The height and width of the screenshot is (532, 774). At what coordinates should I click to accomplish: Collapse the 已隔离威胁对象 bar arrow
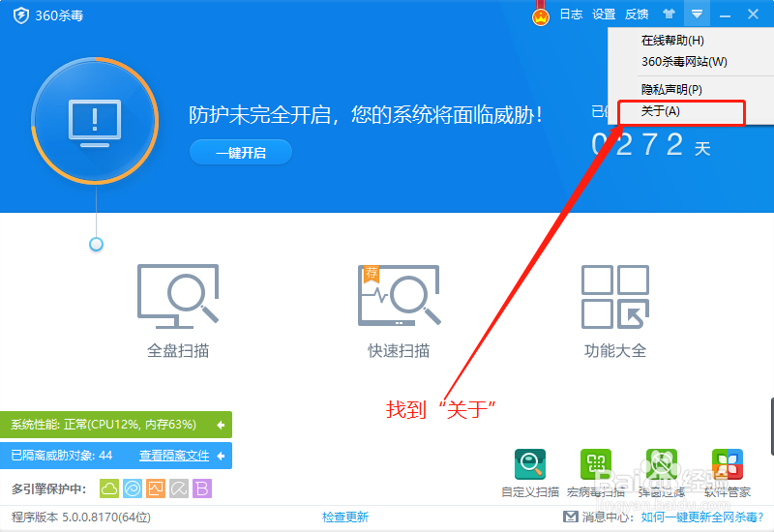tap(221, 456)
